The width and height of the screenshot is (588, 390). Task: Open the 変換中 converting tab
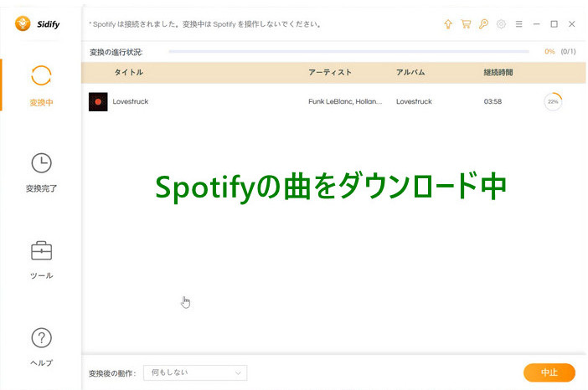tap(41, 85)
